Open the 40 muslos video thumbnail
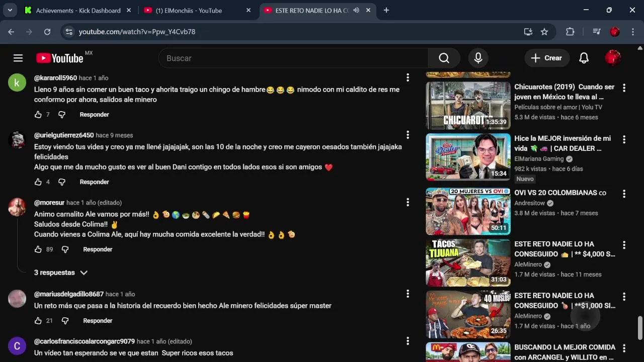 468,314
